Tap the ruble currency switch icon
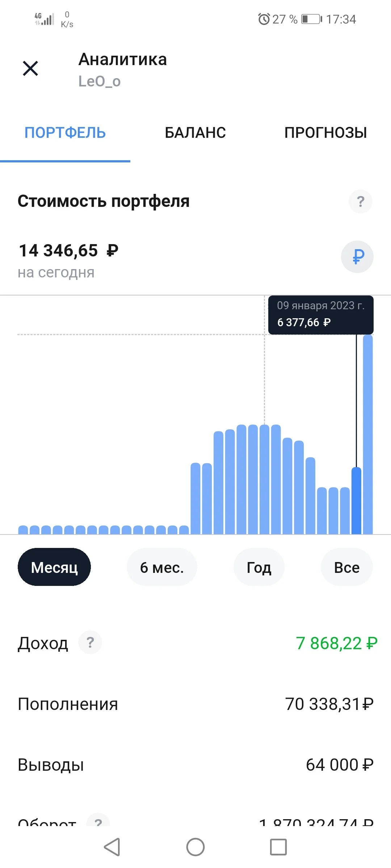The image size is (391, 868). click(x=357, y=257)
